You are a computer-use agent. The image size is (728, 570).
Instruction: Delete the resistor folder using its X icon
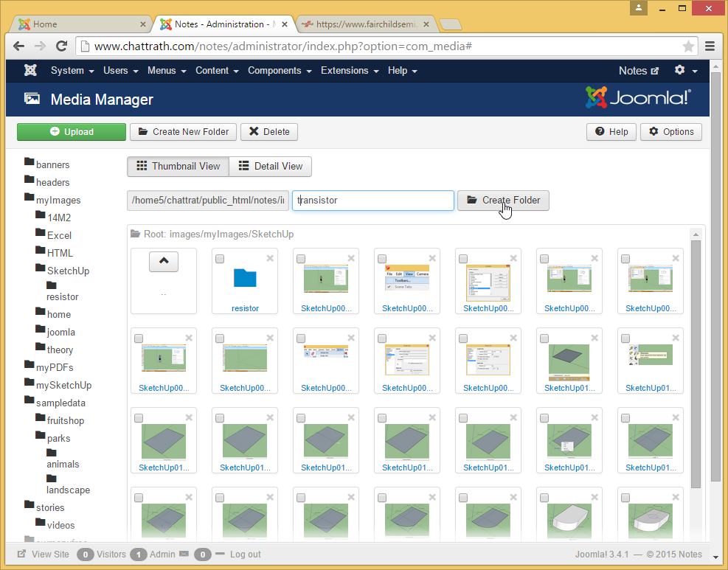[x=270, y=258]
